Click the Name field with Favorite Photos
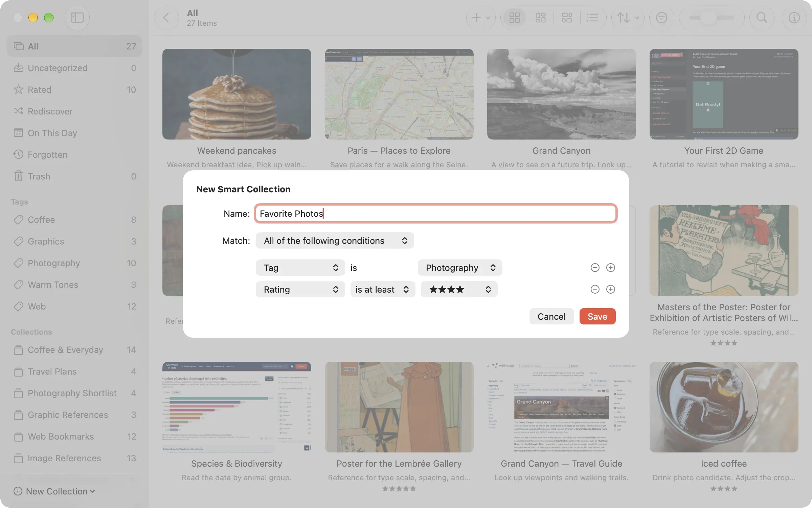 coord(436,213)
